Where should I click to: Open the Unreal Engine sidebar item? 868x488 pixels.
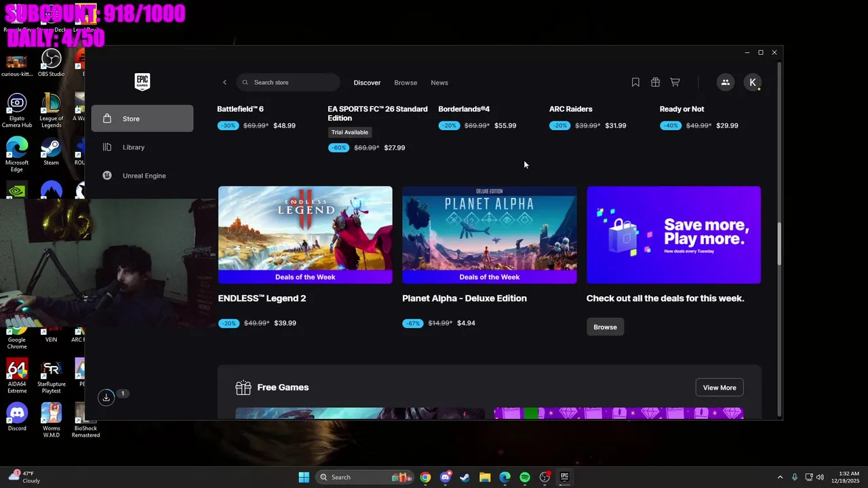pos(142,176)
